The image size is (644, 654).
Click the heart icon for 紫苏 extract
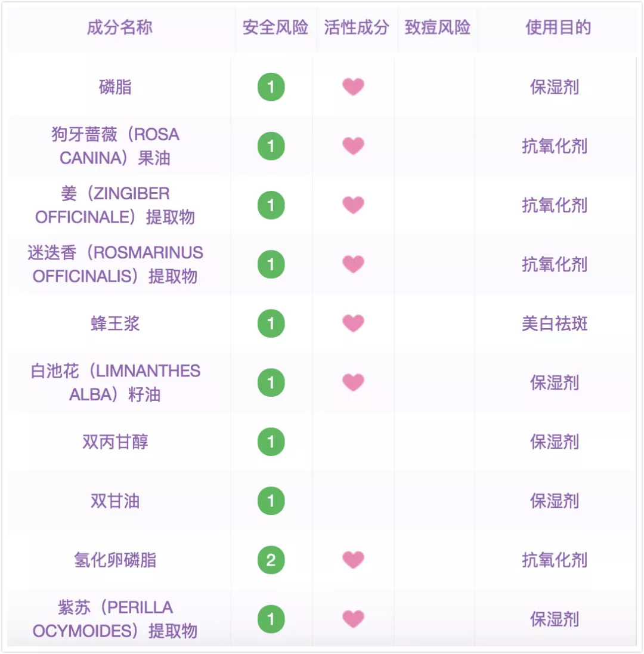354,619
